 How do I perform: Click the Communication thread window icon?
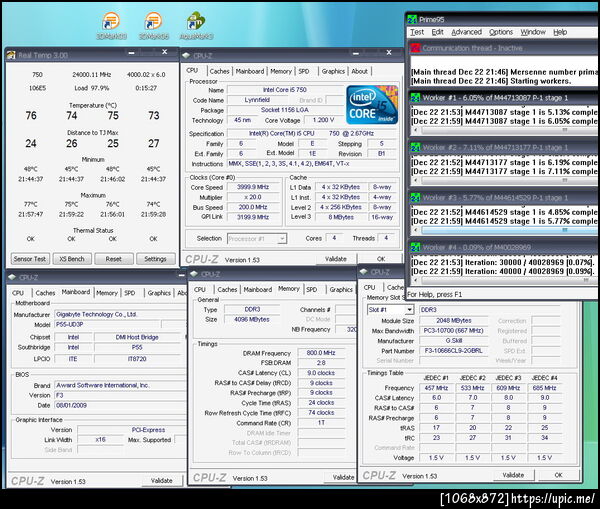point(415,48)
